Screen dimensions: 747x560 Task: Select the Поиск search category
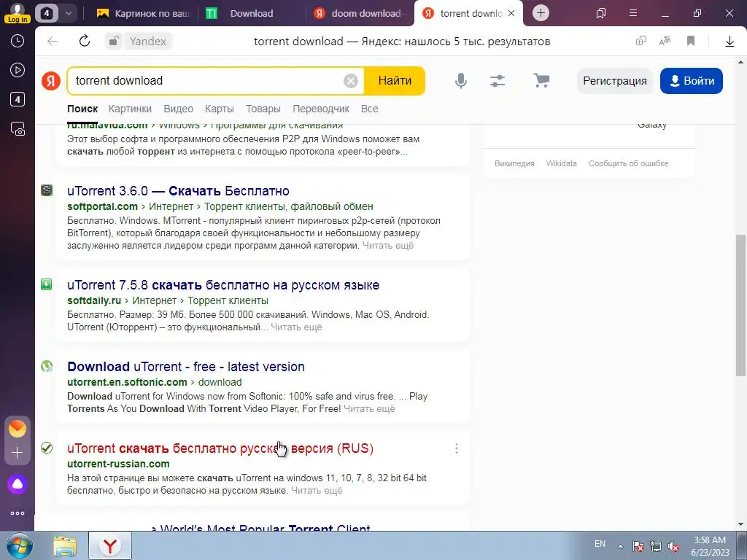click(82, 109)
